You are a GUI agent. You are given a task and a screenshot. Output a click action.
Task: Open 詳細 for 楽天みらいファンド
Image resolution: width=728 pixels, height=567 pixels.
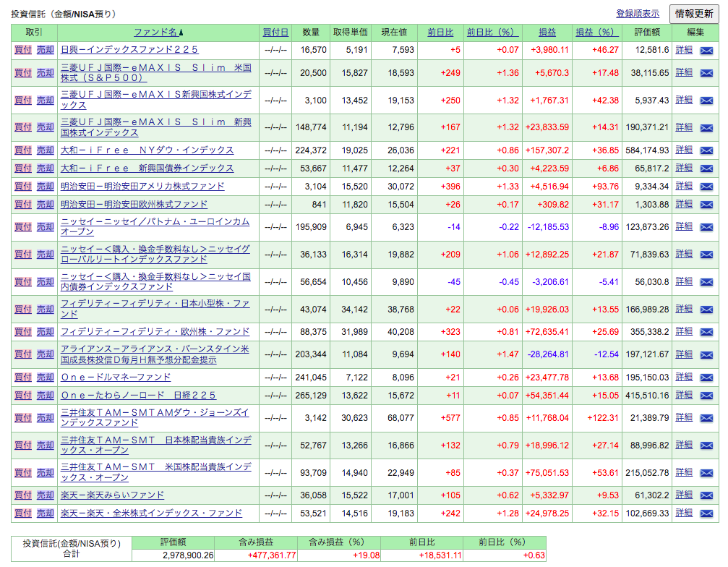684,495
